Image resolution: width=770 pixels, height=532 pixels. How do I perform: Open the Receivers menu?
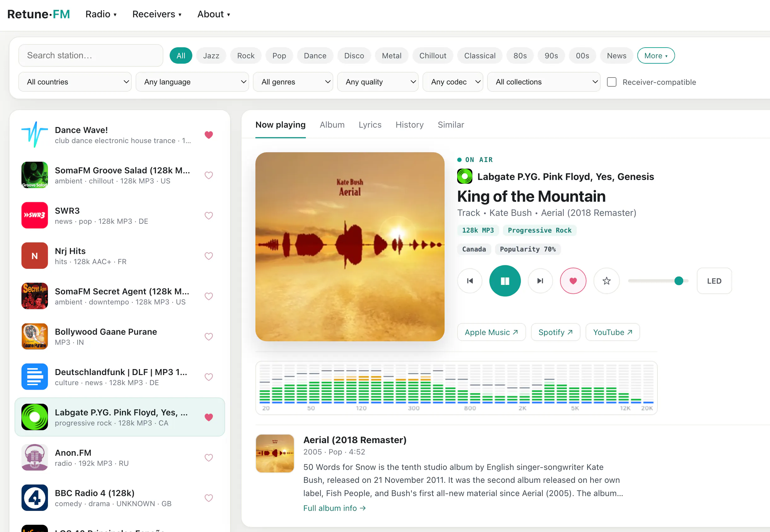[x=157, y=14]
